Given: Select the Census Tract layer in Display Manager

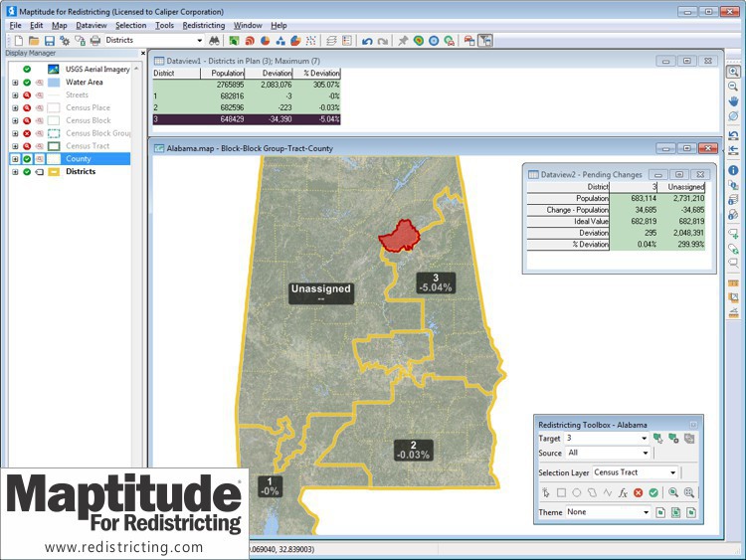Looking at the screenshot, I should (88, 146).
